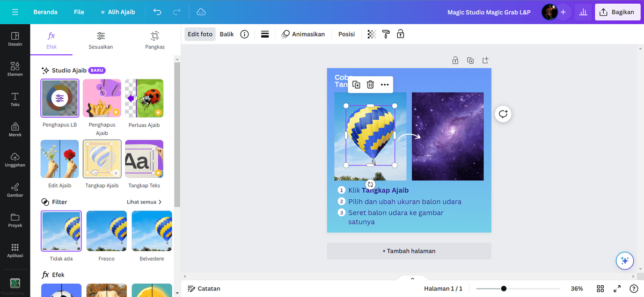
Task: Open the Teks sidebar panel
Action: click(15, 99)
